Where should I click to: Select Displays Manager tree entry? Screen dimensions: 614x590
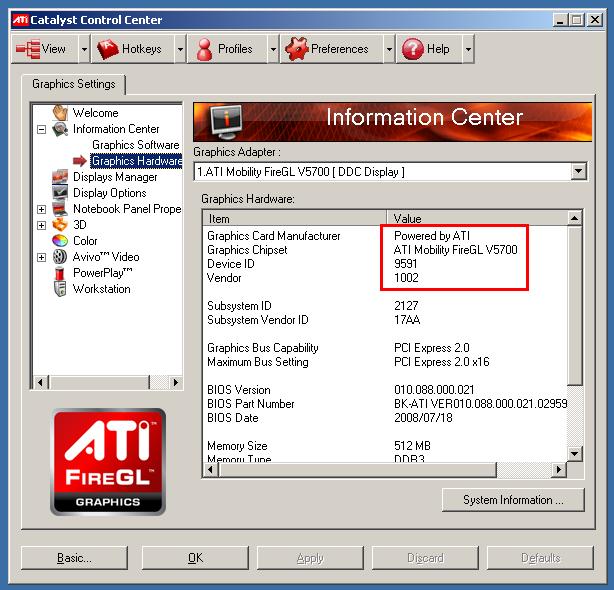point(115,177)
